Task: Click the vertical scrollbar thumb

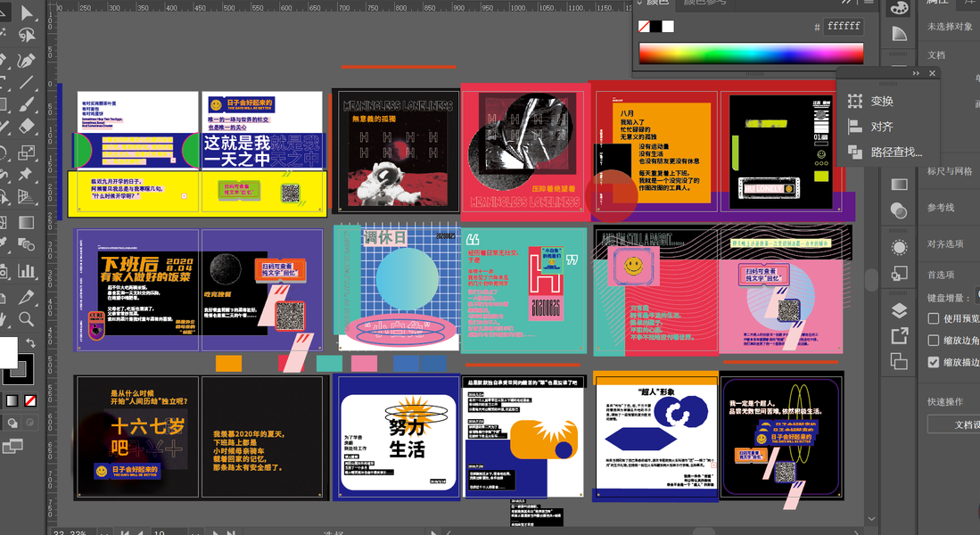Action: (x=871, y=279)
